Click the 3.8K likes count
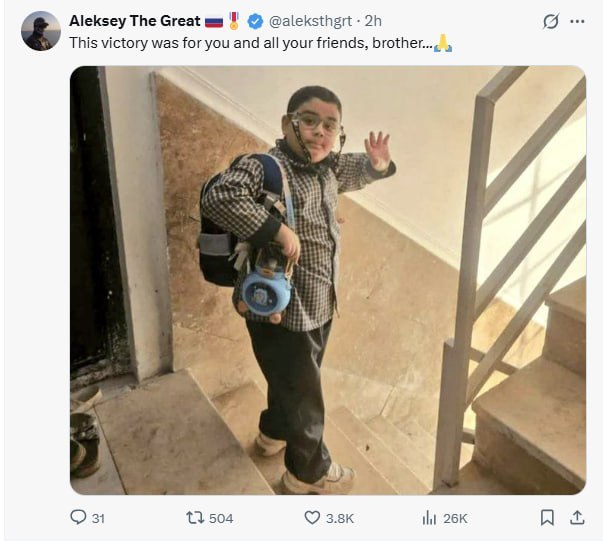This screenshot has width=603, height=541. [342, 518]
